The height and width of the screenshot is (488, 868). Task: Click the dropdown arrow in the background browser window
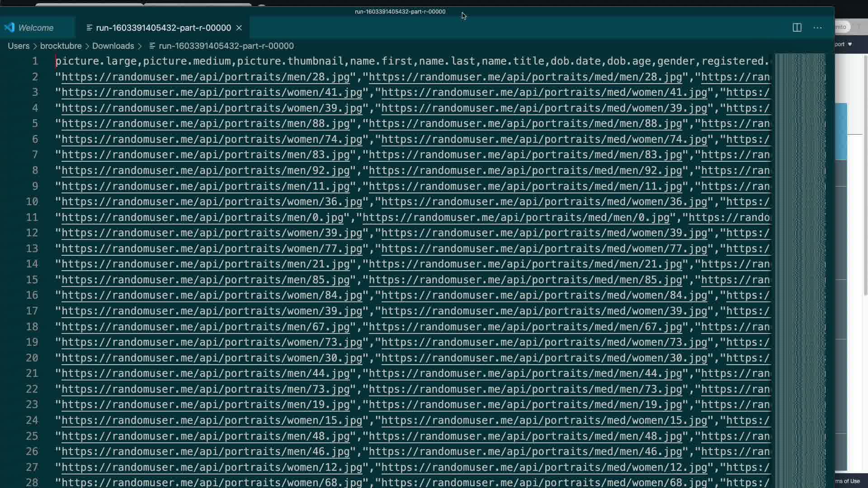850,44
